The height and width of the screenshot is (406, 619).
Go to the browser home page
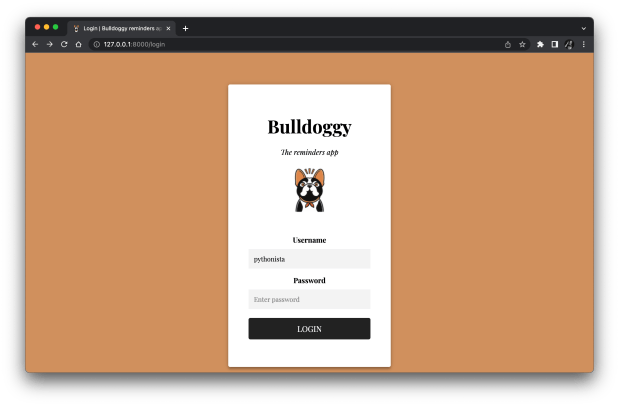click(x=78, y=44)
